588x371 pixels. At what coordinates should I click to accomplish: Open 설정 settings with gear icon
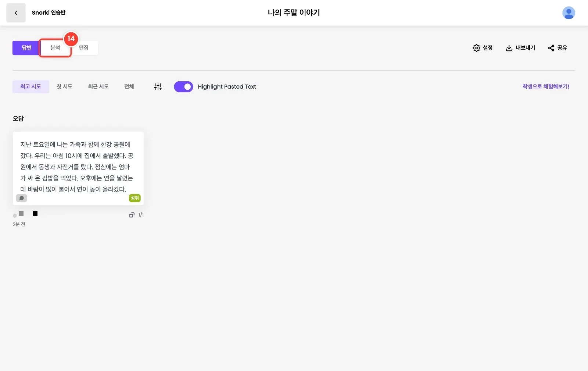pos(483,48)
